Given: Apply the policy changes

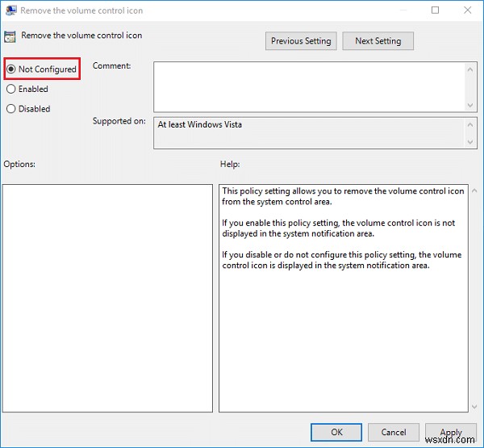Looking at the screenshot, I should [451, 432].
